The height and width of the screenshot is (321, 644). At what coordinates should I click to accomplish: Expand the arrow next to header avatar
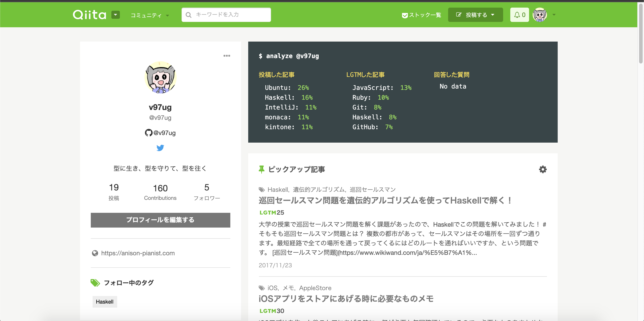click(x=554, y=15)
